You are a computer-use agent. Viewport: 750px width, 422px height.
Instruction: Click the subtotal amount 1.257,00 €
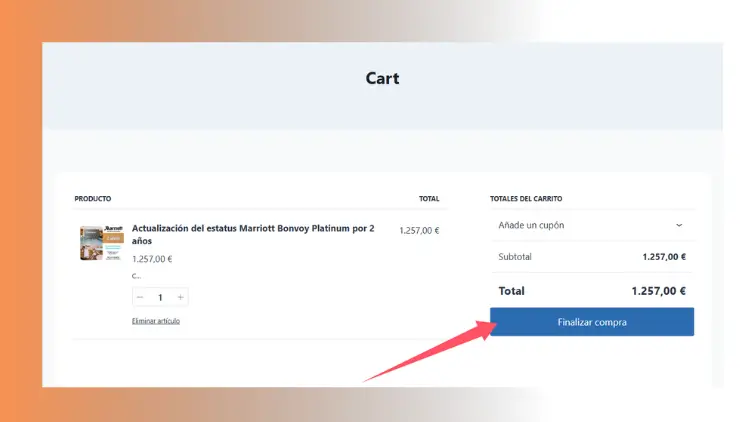[x=663, y=257]
